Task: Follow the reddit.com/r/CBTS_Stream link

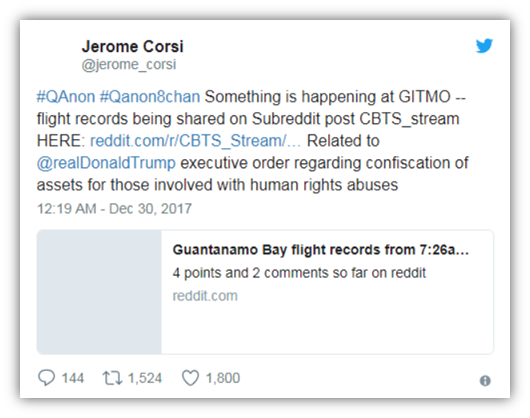Action: pyautogui.click(x=195, y=141)
